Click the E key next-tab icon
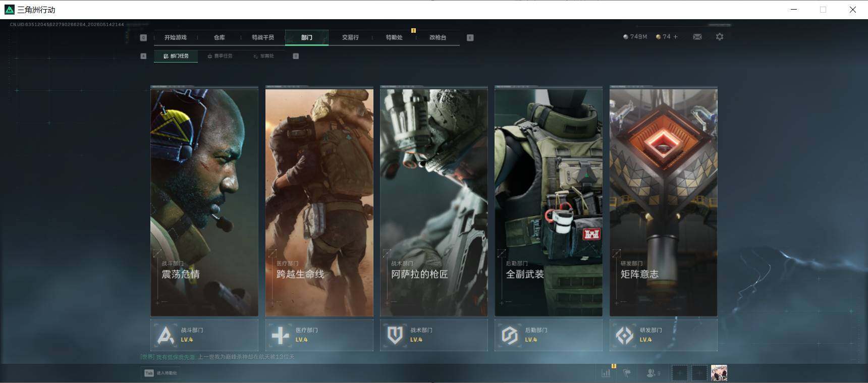Viewport: 868px width, 383px height. 470,37
